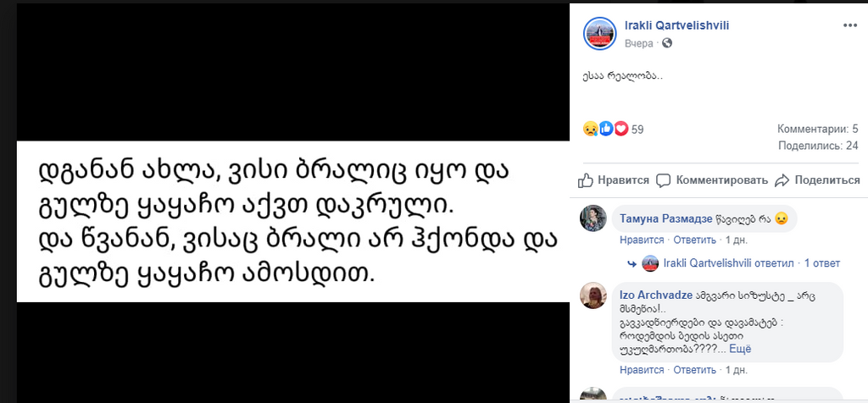Image resolution: width=868 pixels, height=403 pixels.
Task: Reply to Тамуна Размадзе's comment
Action: pyautogui.click(x=694, y=240)
